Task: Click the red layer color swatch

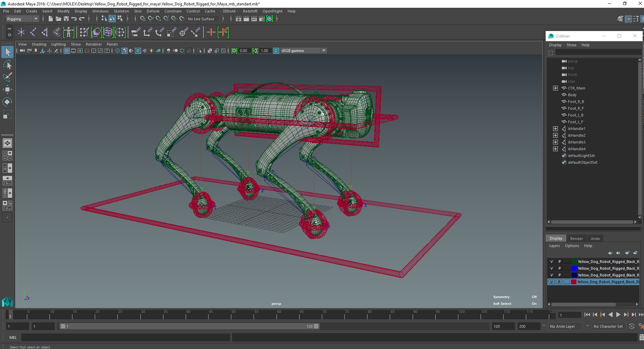Action: click(574, 282)
